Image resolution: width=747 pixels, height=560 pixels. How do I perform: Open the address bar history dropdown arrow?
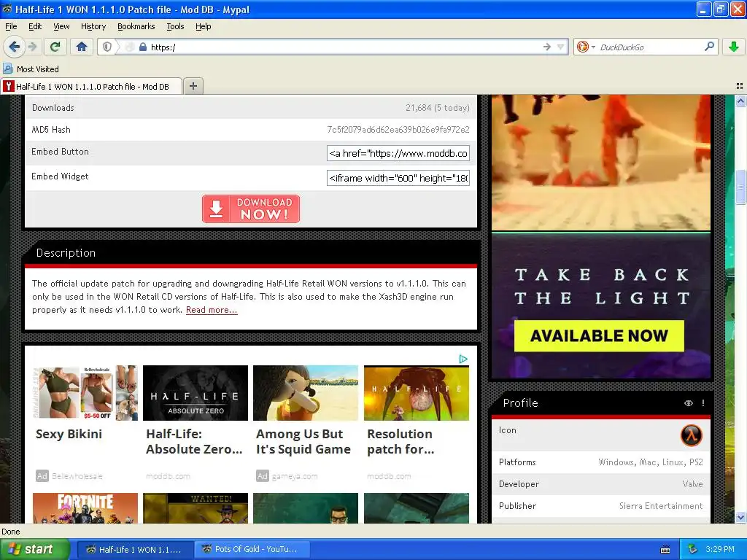tap(561, 47)
